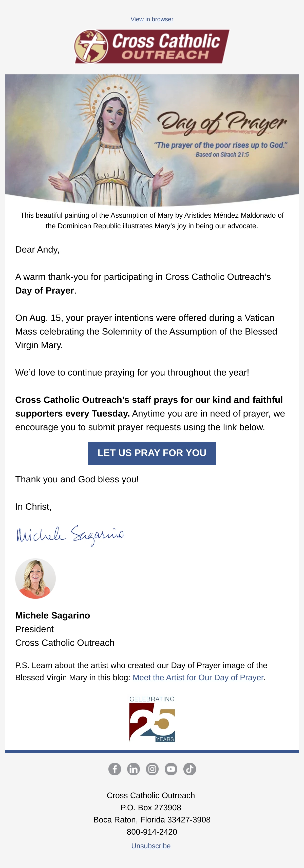Click the phone number 800-914-2420
The height and width of the screenshot is (868, 304).
click(x=152, y=832)
